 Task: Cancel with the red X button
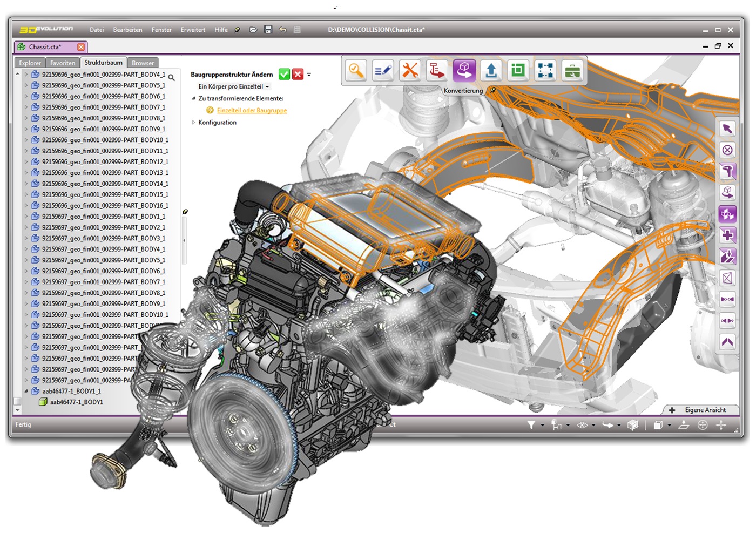[298, 75]
